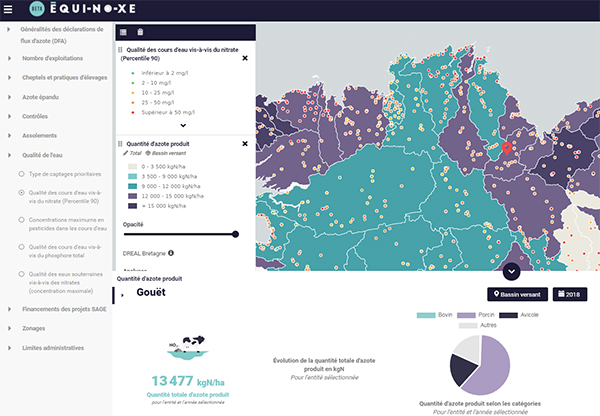Screen dimensions: 600x416
Task: Click the red location marker on map
Action: (x=505, y=150)
